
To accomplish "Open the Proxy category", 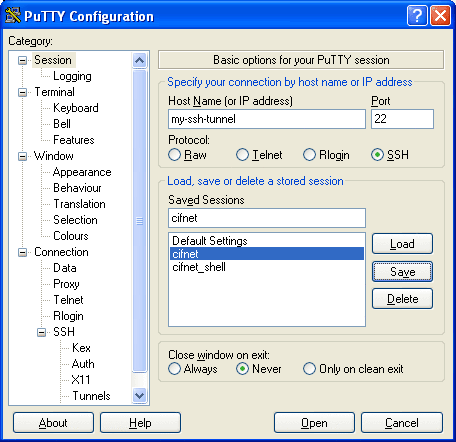I will 66,284.
